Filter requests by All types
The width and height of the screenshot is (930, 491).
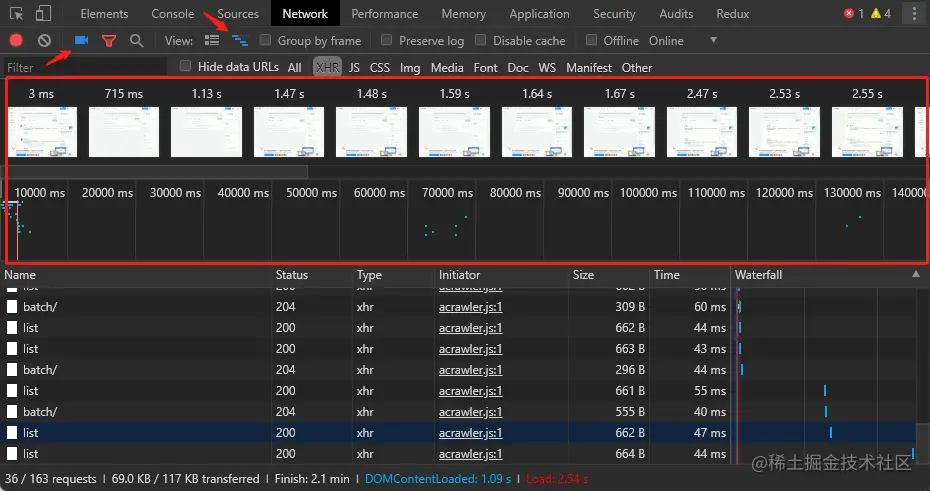click(x=295, y=68)
